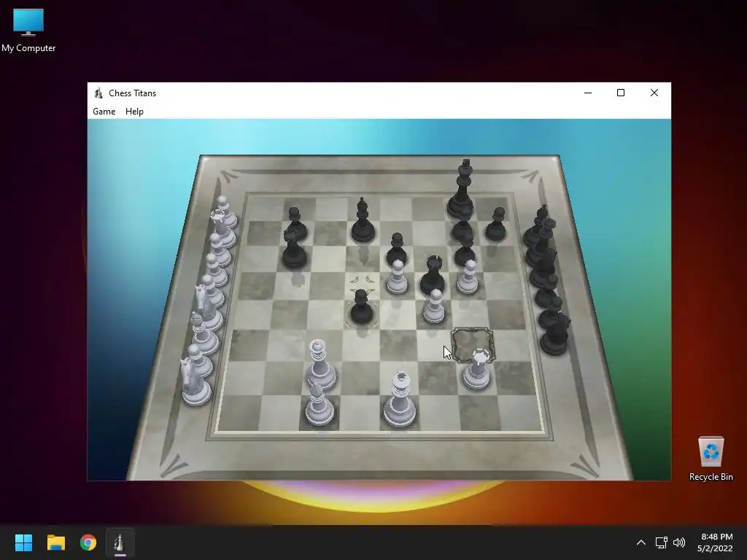This screenshot has width=747, height=560.
Task: Select white pawn directly below the black rook
Action: [x=434, y=307]
